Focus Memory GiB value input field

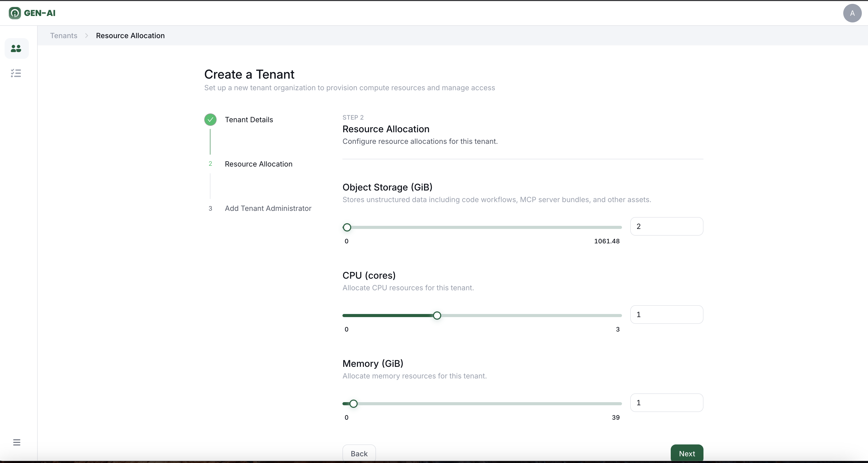point(666,403)
